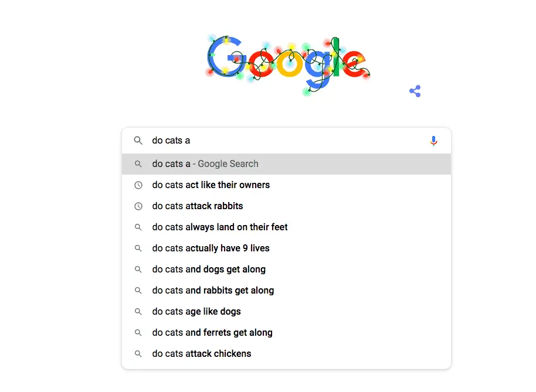Viewport: 536px width, 392px height.
Task: Click the search icon beside 'do cats always land on their feet'
Action: pos(138,227)
